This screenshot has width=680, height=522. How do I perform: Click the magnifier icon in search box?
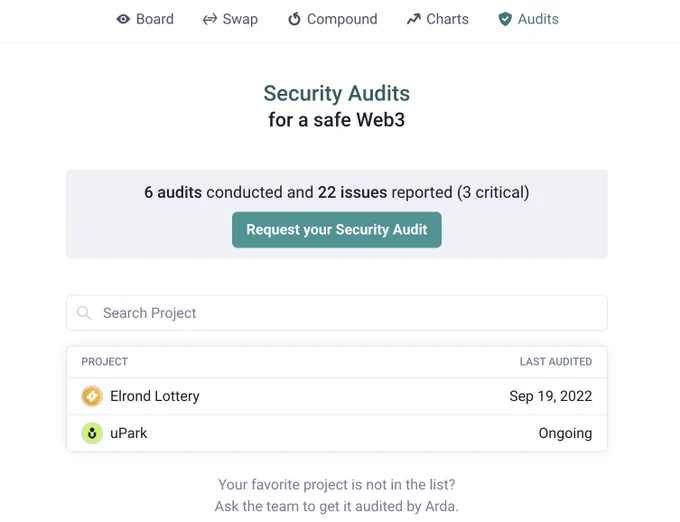[x=84, y=313]
